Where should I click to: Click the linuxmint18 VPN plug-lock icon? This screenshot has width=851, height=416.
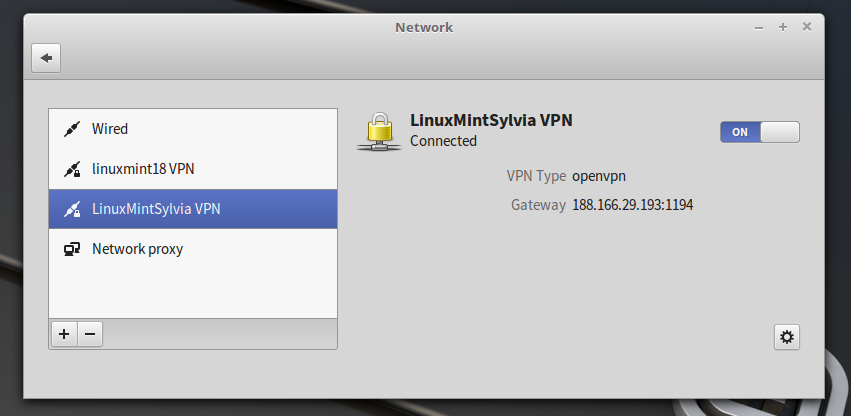pos(71,169)
